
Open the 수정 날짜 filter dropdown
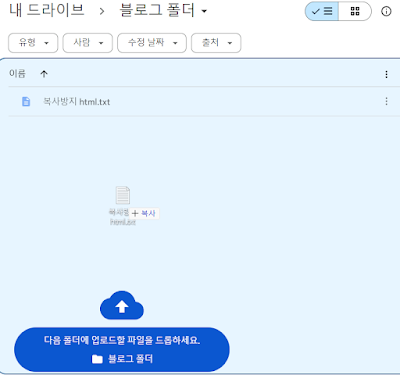tap(152, 43)
